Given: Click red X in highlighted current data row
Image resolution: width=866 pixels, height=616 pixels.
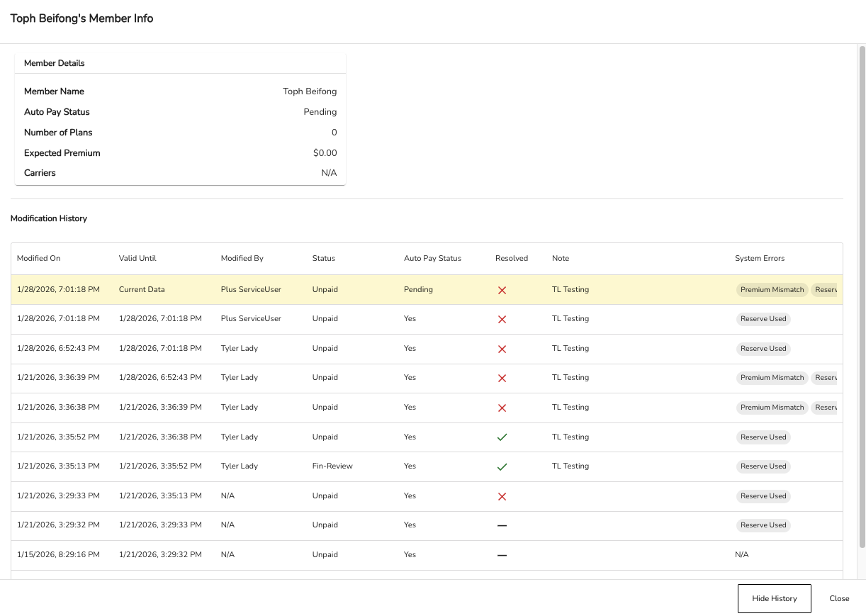Looking at the screenshot, I should [x=502, y=290].
